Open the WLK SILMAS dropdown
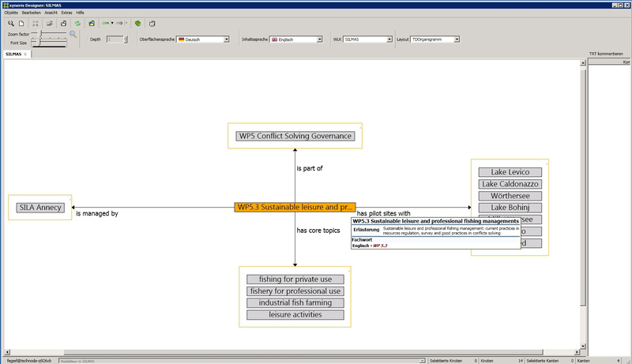Viewport: 632px width, 364px height. [389, 39]
